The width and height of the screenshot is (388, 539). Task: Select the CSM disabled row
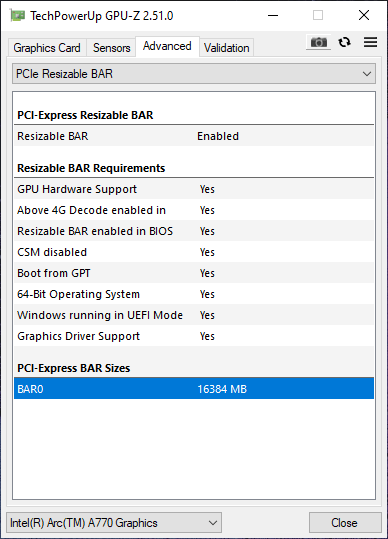[194, 252]
